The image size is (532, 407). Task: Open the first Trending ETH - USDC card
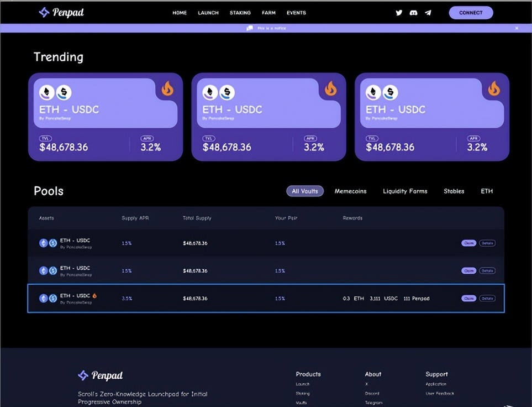tap(106, 117)
